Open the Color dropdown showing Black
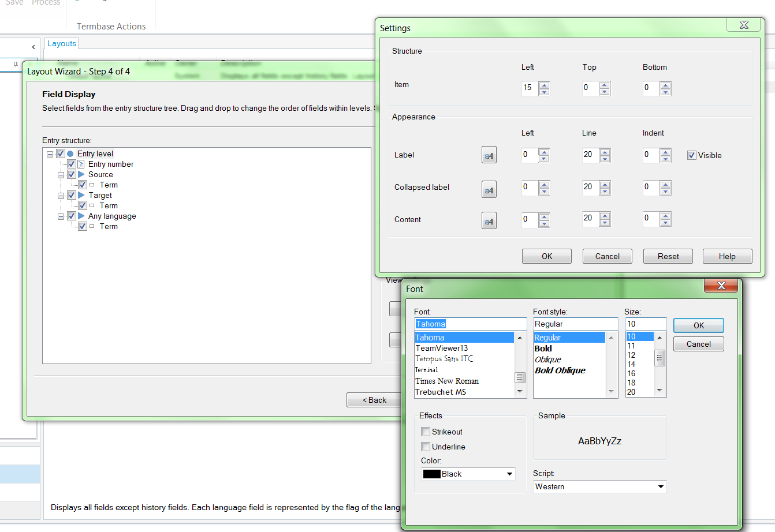 468,474
